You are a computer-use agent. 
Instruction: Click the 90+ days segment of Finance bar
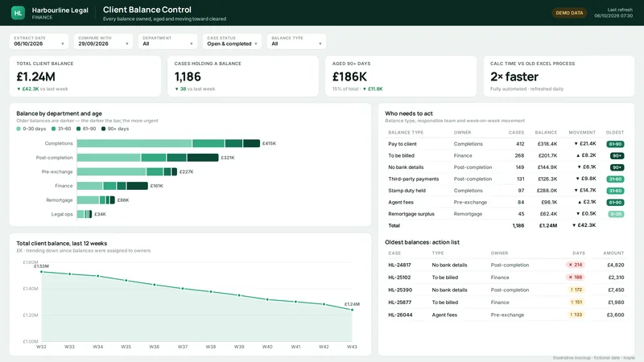(x=137, y=186)
